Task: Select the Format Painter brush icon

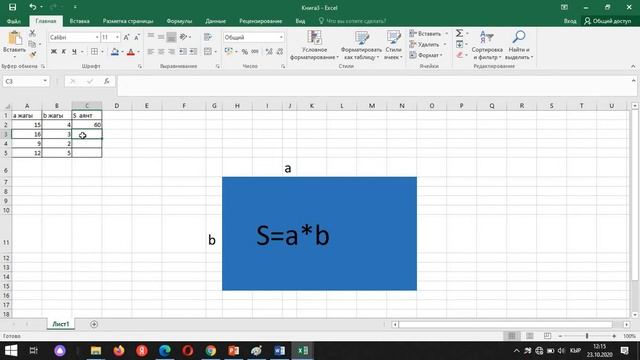Action: pyautogui.click(x=32, y=54)
